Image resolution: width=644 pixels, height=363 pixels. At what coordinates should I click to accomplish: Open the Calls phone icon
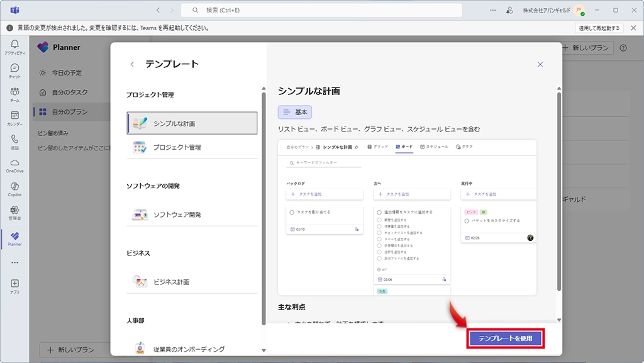click(x=15, y=142)
